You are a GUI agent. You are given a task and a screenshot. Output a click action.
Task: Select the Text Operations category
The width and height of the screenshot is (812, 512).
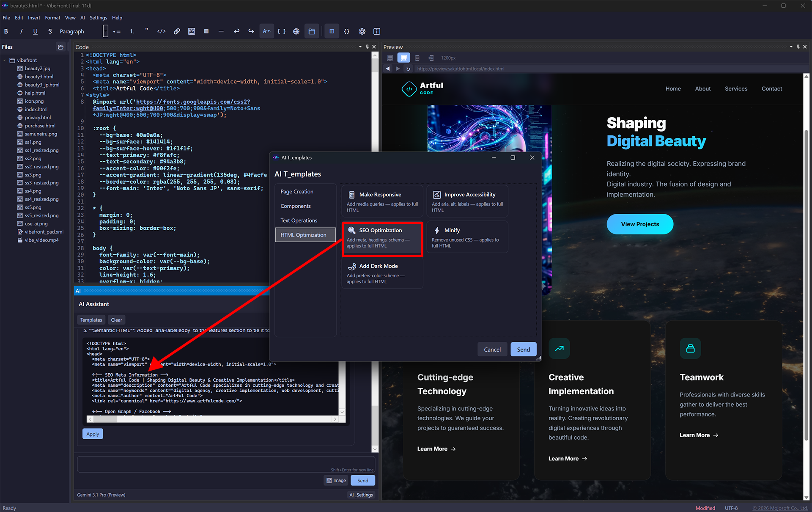pos(299,220)
